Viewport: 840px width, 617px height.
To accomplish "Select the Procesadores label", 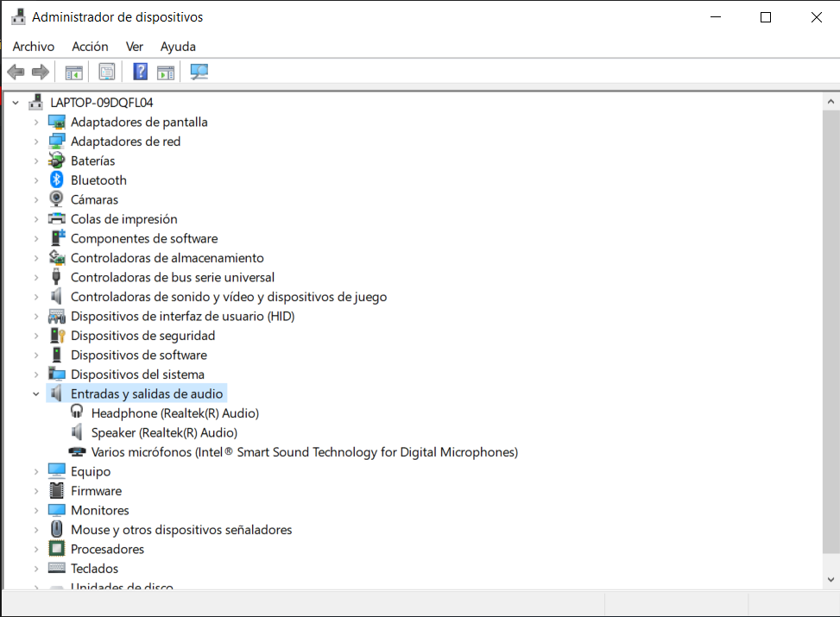I will [107, 549].
